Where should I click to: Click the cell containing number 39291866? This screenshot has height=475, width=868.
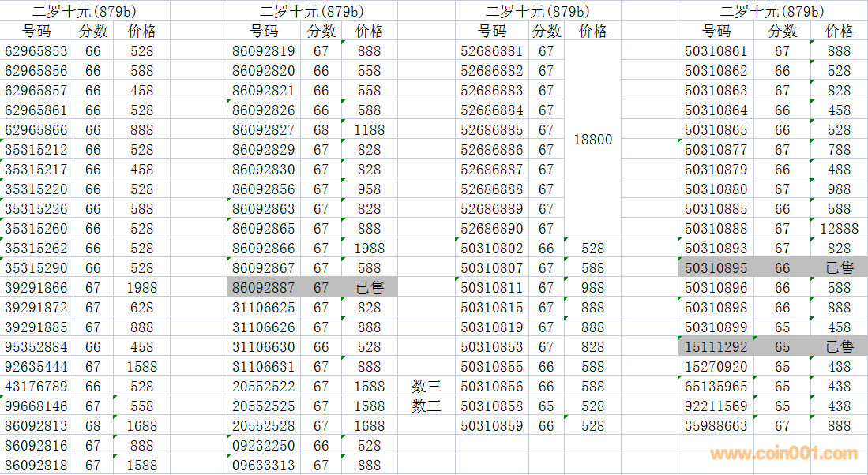click(x=36, y=287)
